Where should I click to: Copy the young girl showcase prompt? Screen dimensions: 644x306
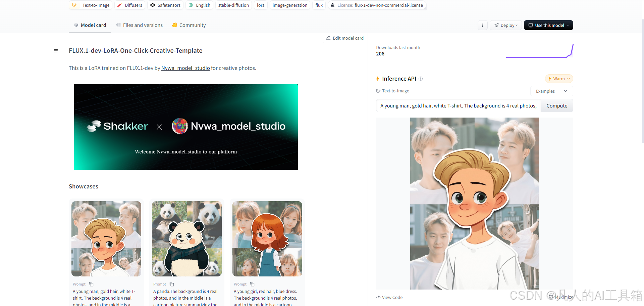[x=252, y=284]
